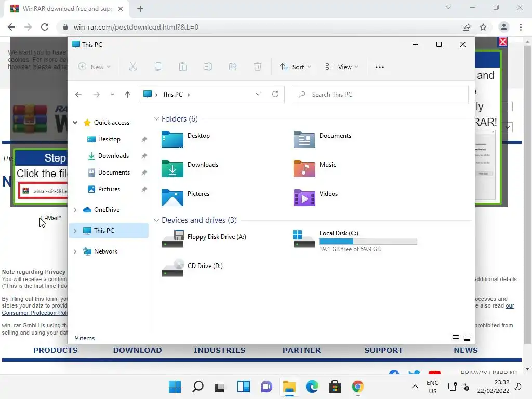532x399 pixels.
Task: Click the This PC breadcrumb in address bar
Action: point(172,95)
